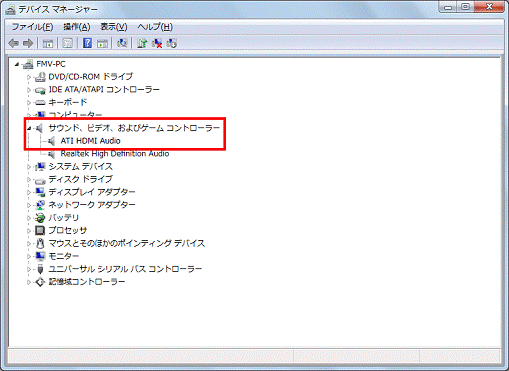Select the mouse pointing devices icon
Viewport: 509px width, 371px height.
pyautogui.click(x=40, y=243)
